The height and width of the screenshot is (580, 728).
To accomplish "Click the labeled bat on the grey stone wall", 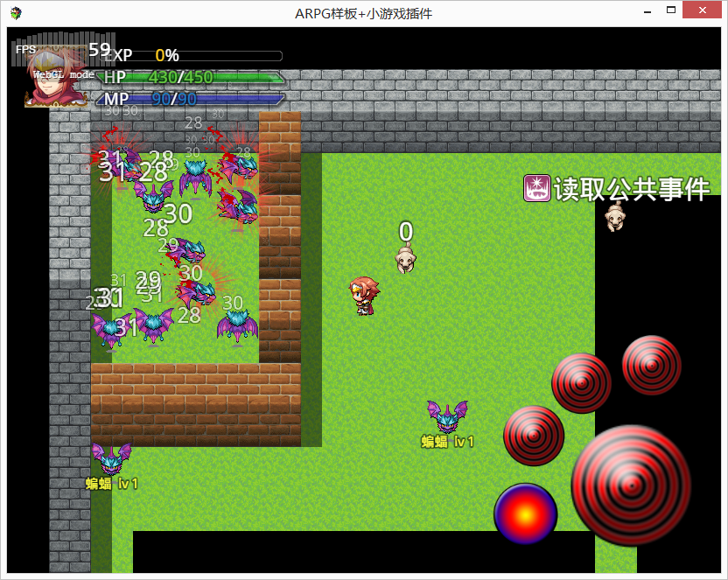I will (x=111, y=458).
